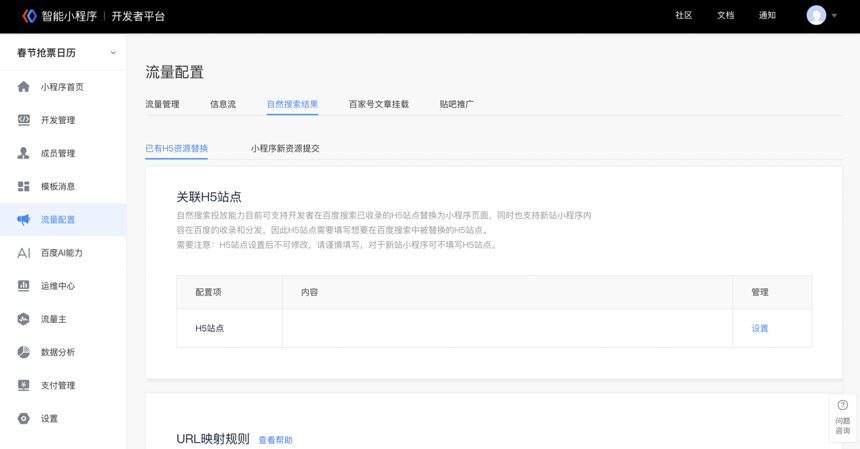Click the 开发者平台 header title
This screenshot has width=860, height=449.
tap(138, 16)
